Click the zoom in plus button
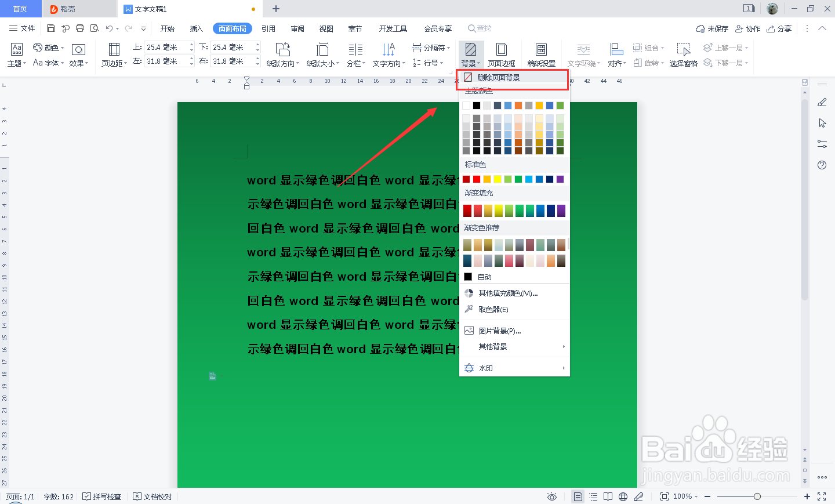835x504 pixels. coord(807,496)
